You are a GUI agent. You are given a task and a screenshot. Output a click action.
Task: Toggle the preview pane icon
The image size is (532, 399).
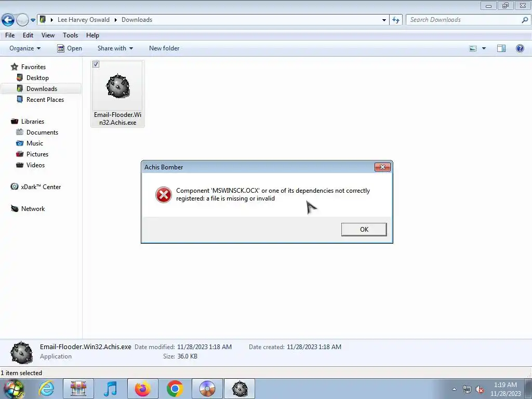(x=501, y=48)
